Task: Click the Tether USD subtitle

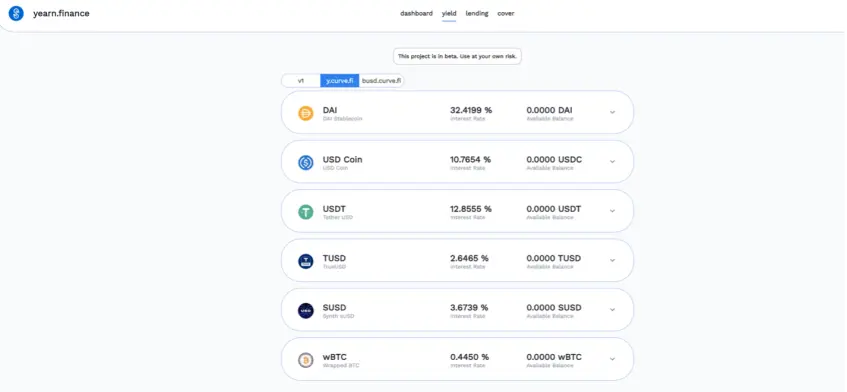Action: [338, 218]
